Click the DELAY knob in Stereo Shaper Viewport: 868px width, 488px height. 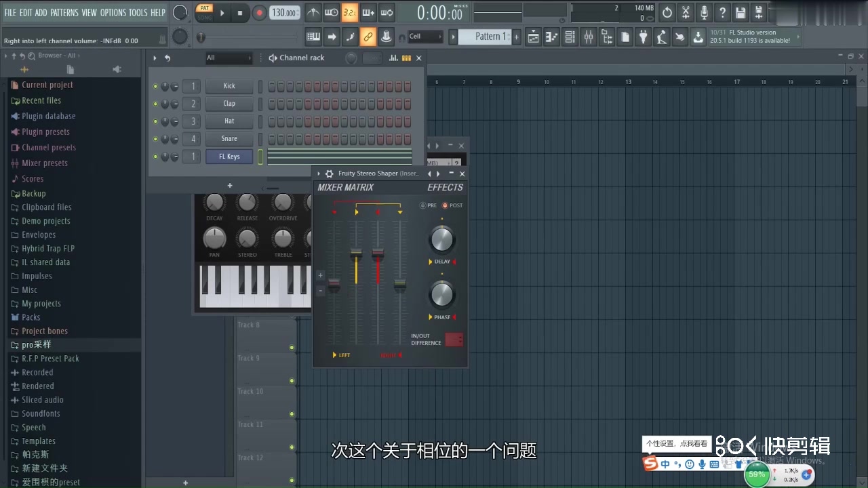pos(441,239)
